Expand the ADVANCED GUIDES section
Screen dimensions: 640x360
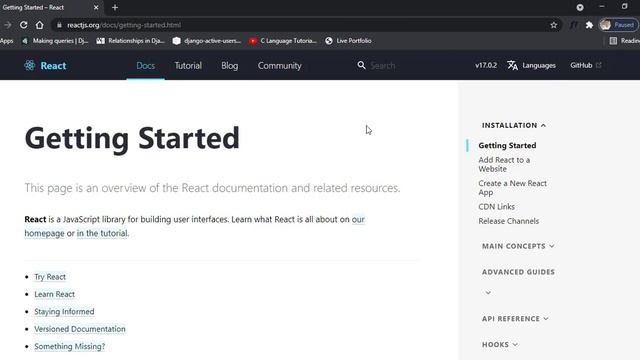point(518,272)
